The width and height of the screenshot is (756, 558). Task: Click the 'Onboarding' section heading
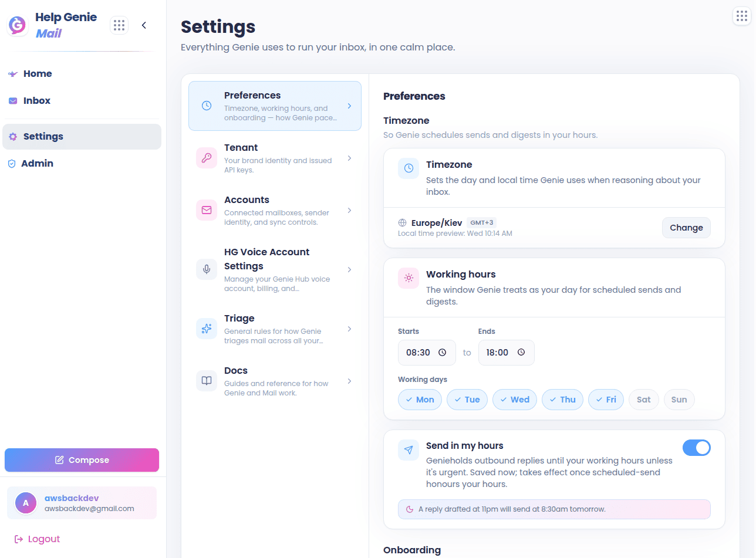click(412, 550)
